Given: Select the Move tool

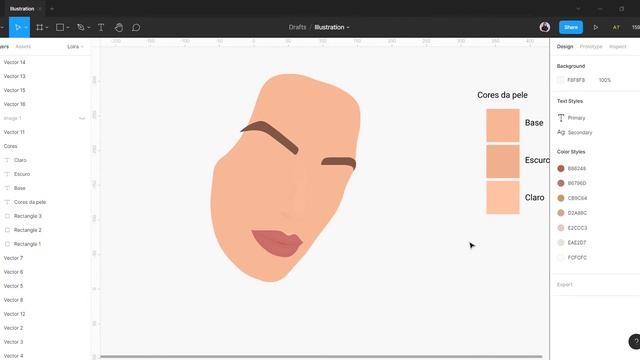Looking at the screenshot, I should coord(18,27).
